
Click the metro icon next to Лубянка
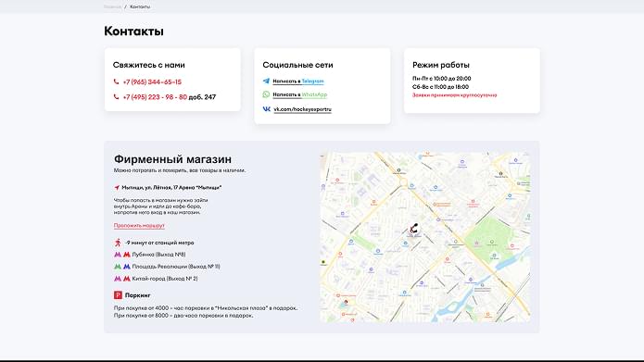[122, 255]
